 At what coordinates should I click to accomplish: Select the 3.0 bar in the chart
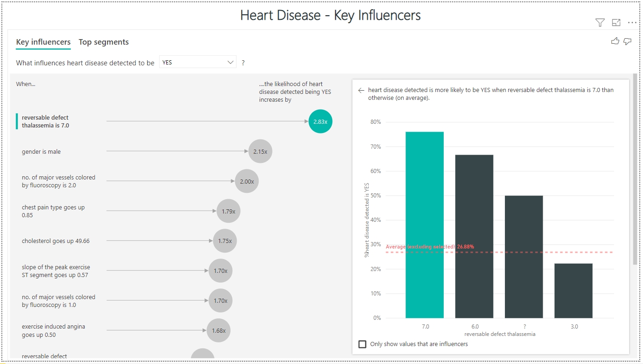573,290
